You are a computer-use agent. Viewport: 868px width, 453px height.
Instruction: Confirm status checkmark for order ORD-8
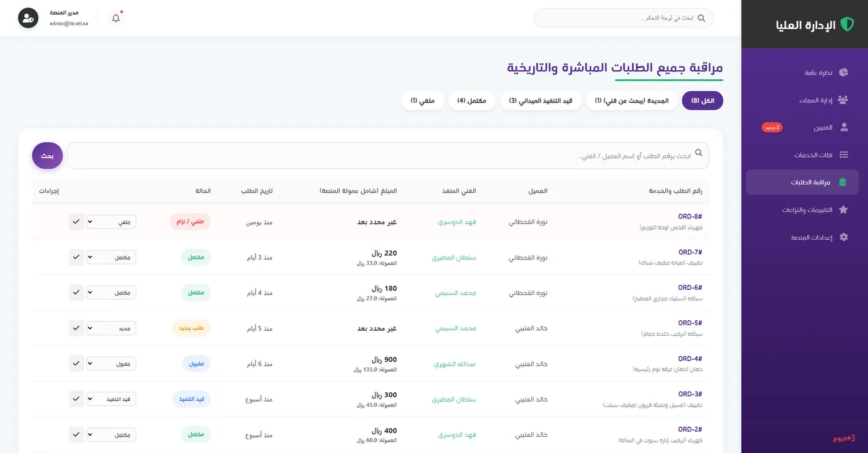[76, 222]
